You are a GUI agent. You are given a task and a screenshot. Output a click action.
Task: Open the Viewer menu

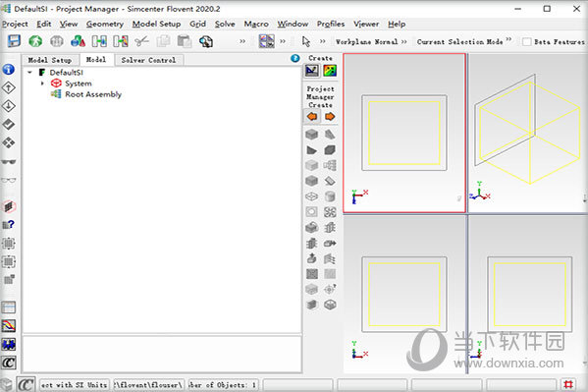pos(366,24)
